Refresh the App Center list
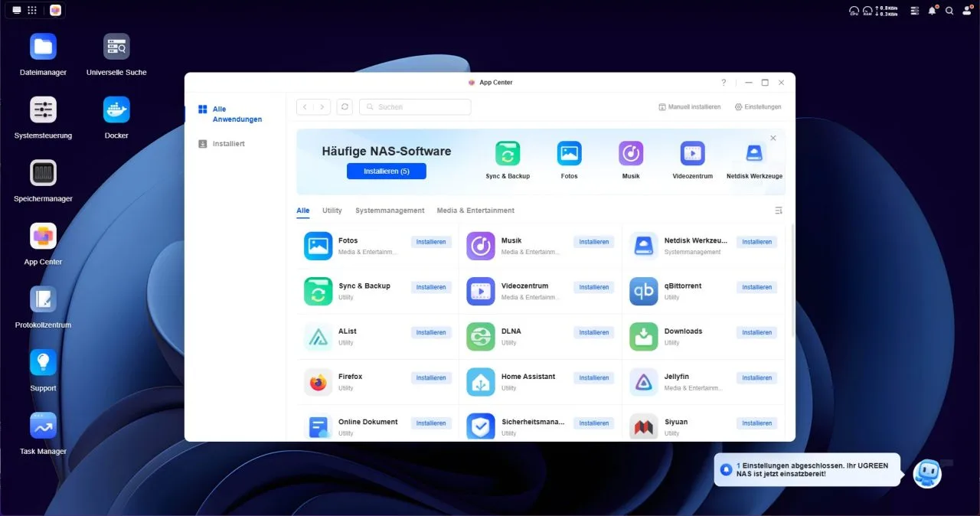Image resolution: width=980 pixels, height=516 pixels. click(x=345, y=107)
